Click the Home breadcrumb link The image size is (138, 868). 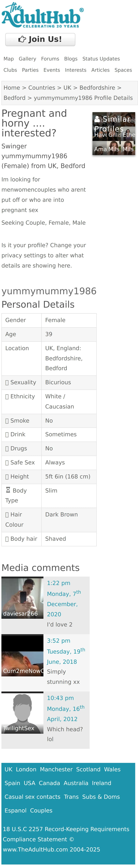coord(12,88)
